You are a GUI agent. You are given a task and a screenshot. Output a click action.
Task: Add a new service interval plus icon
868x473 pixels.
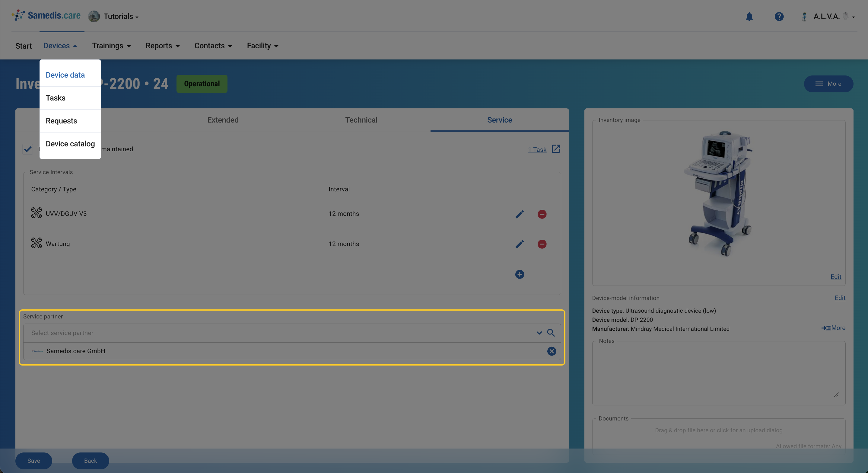pyautogui.click(x=519, y=274)
